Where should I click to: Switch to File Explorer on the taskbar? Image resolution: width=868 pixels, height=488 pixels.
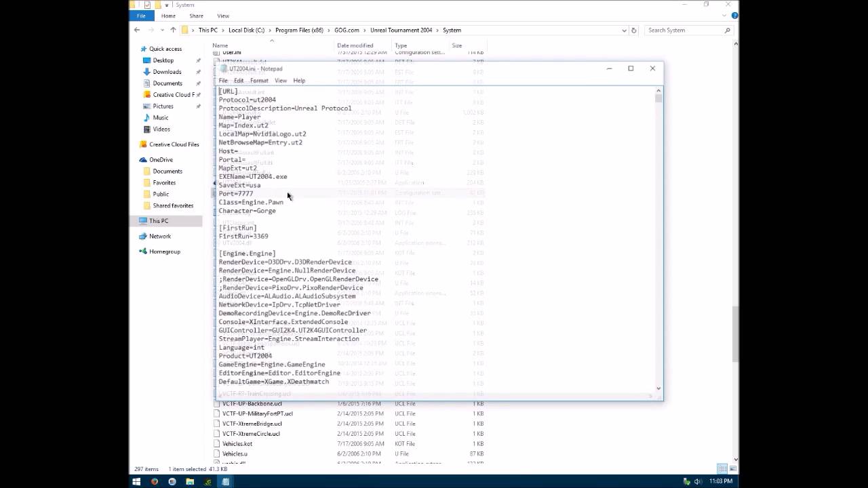[x=190, y=481]
